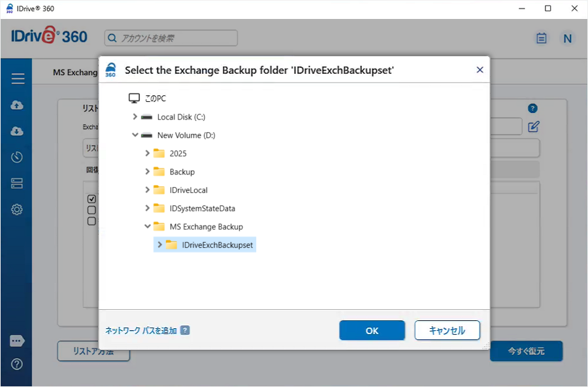Expand the Local Disk (C:) node
The height and width of the screenshot is (387, 588).
click(x=135, y=117)
